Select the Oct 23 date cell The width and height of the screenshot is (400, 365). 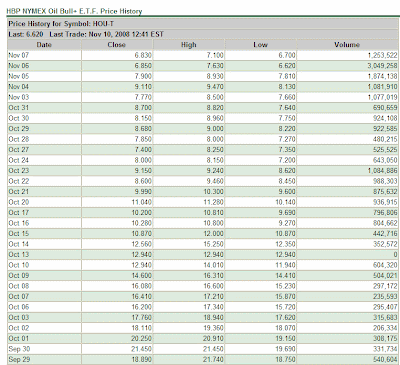click(x=44, y=171)
